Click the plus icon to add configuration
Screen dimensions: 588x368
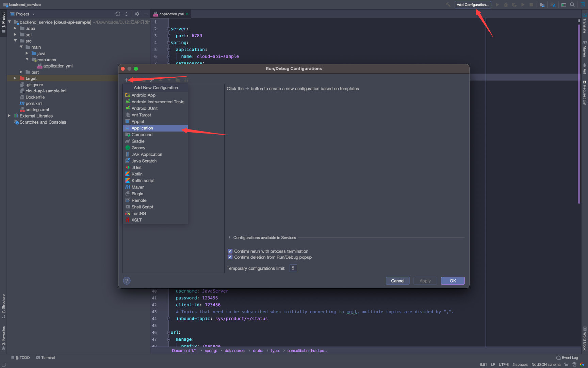(126, 80)
